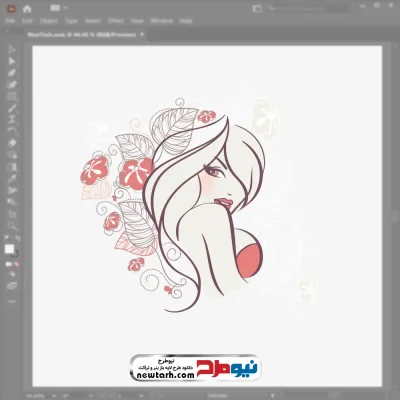
Task: Select the Eraser tool
Action: 12,143
